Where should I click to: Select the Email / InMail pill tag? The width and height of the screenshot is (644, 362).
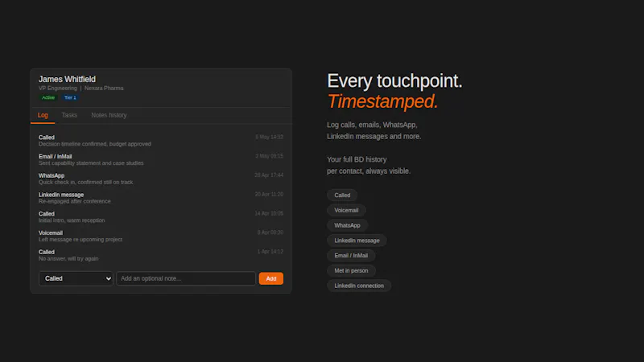351,255
